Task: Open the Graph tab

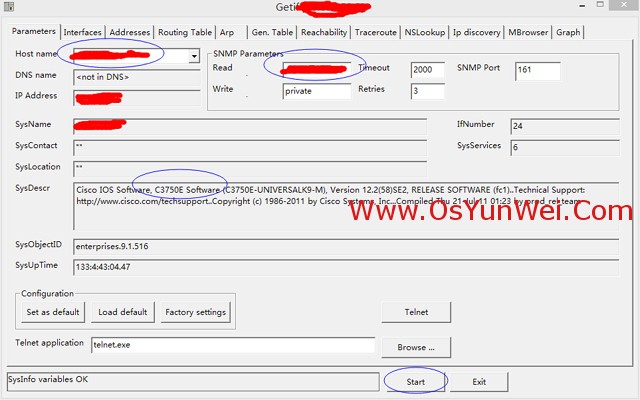Action: click(568, 32)
